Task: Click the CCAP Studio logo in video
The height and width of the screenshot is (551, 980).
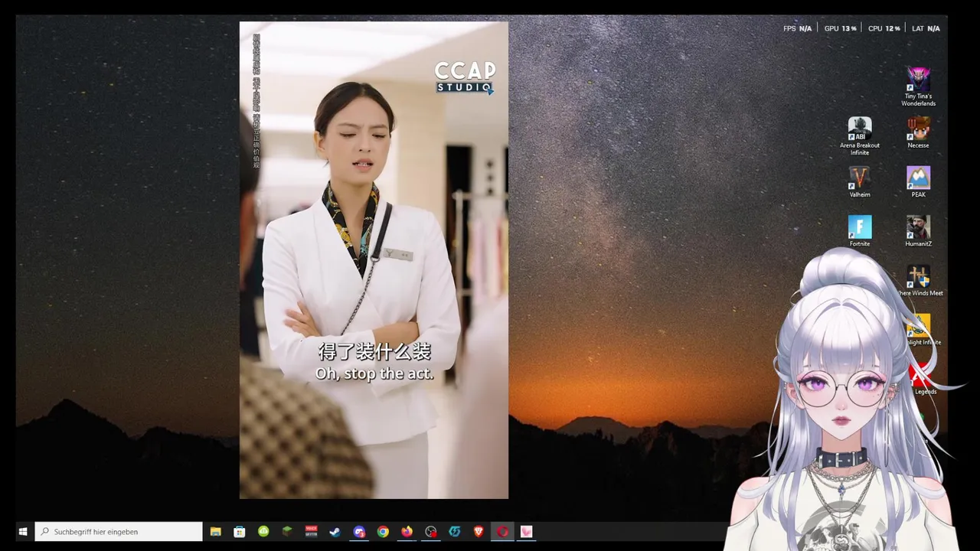Action: point(465,77)
